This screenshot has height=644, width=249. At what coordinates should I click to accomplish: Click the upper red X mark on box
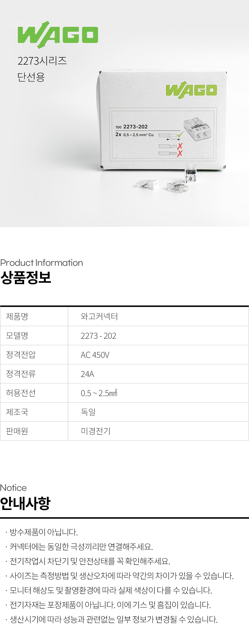tap(180, 146)
